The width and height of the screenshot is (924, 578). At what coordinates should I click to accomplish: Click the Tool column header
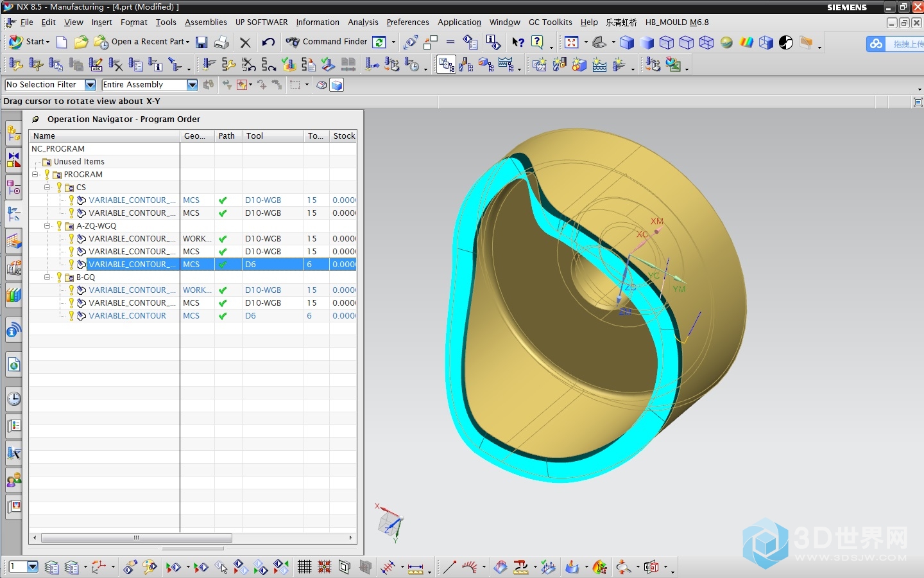(273, 136)
